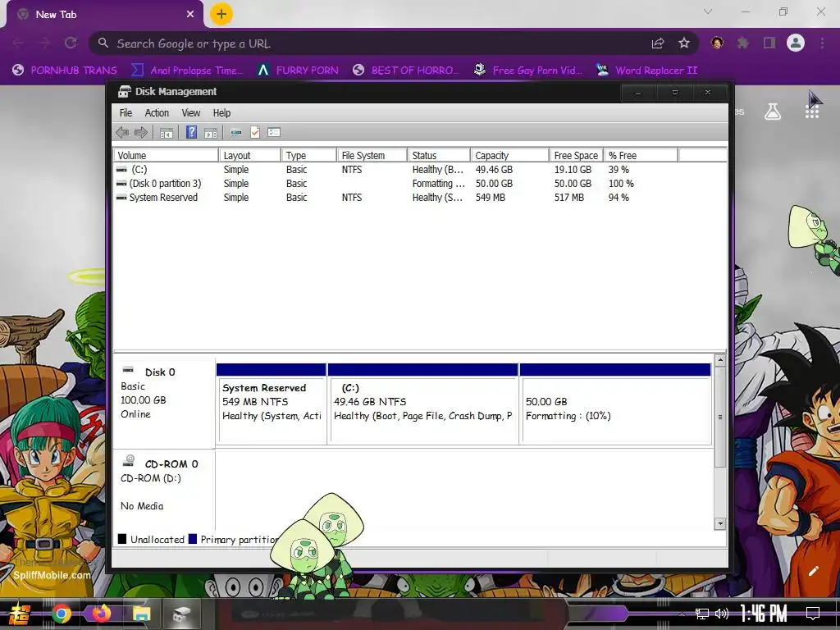Sort by the Capacity column header

click(510, 155)
